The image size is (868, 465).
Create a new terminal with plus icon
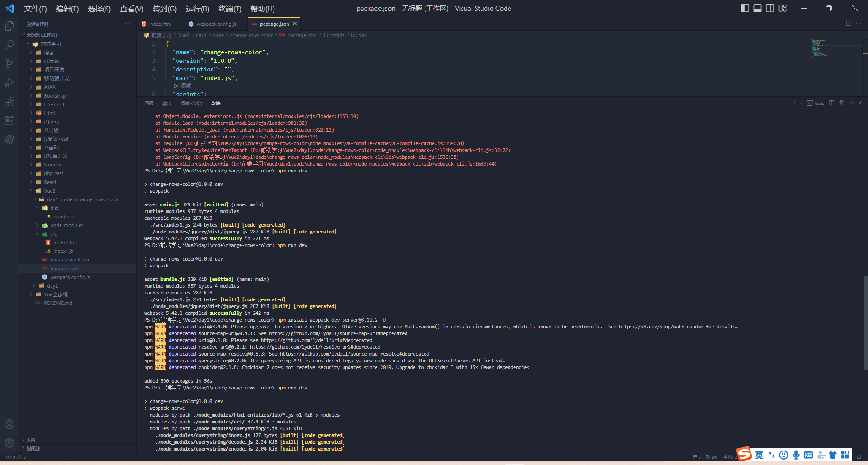click(794, 103)
